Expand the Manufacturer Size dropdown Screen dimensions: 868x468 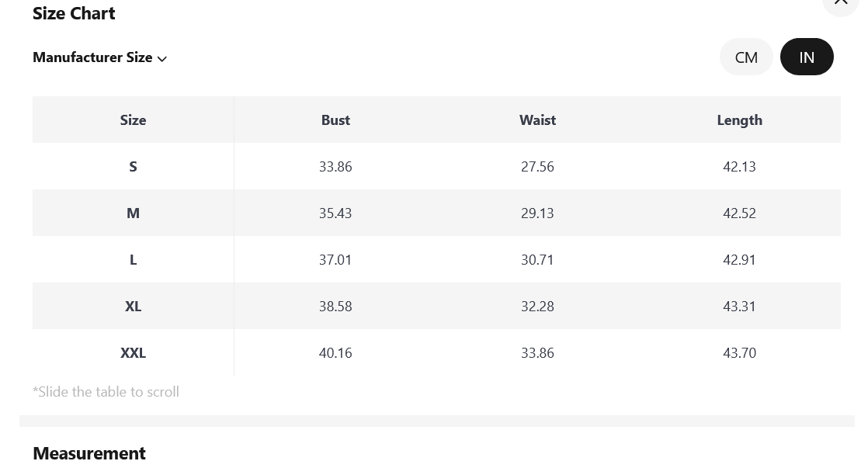99,57
